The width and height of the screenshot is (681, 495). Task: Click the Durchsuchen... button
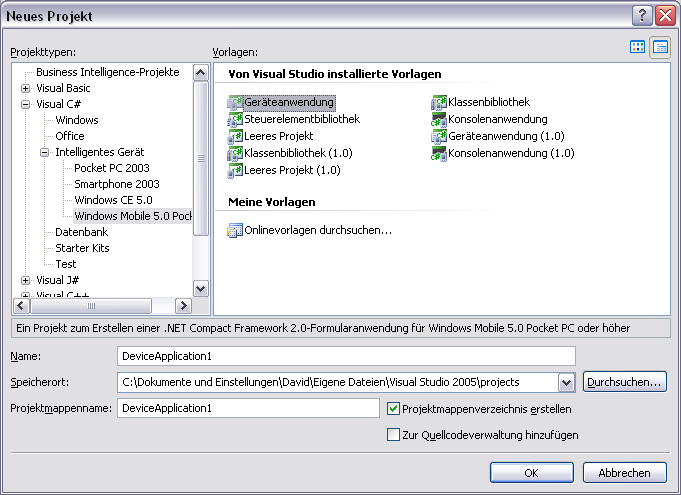click(625, 382)
